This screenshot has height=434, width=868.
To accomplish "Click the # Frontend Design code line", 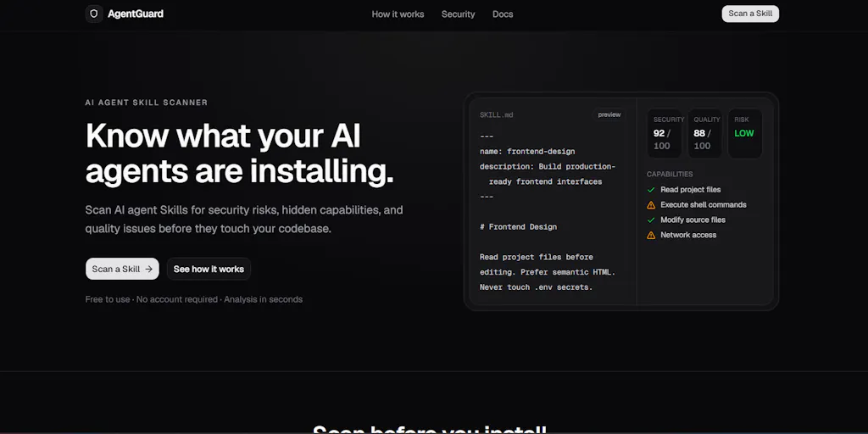I will 518,227.
